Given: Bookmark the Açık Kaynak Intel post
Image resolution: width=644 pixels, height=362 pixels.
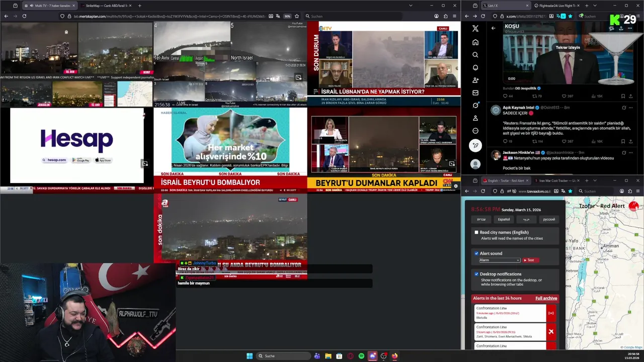Looking at the screenshot, I should [623, 141].
